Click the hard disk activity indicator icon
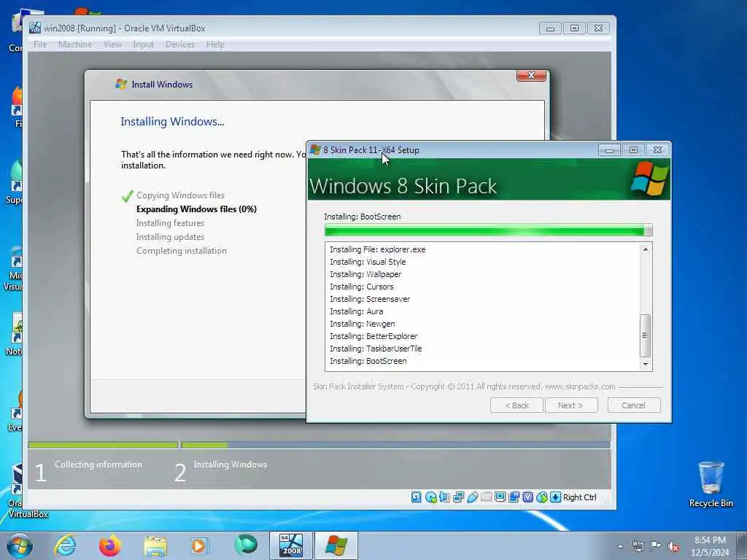The width and height of the screenshot is (747, 560). pos(417,497)
